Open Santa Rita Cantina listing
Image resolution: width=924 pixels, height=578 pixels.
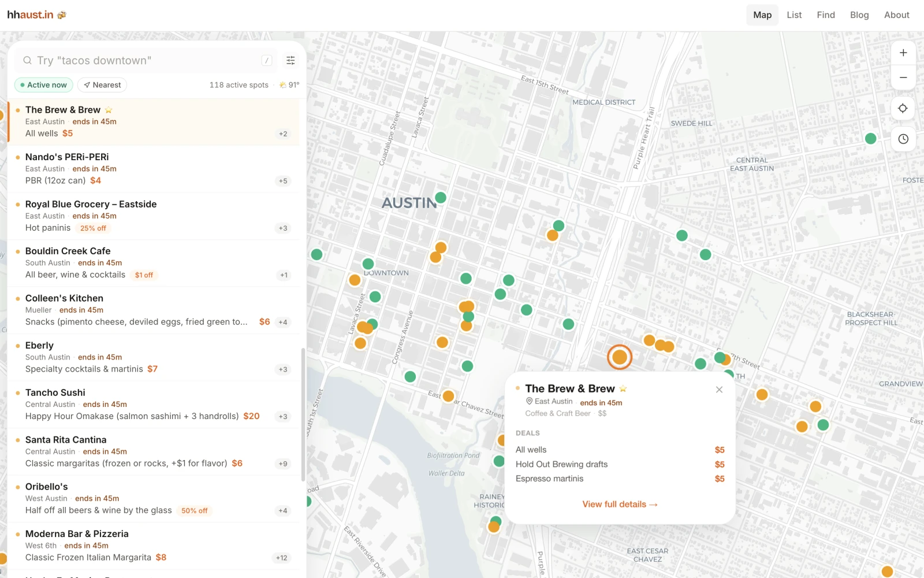154,451
